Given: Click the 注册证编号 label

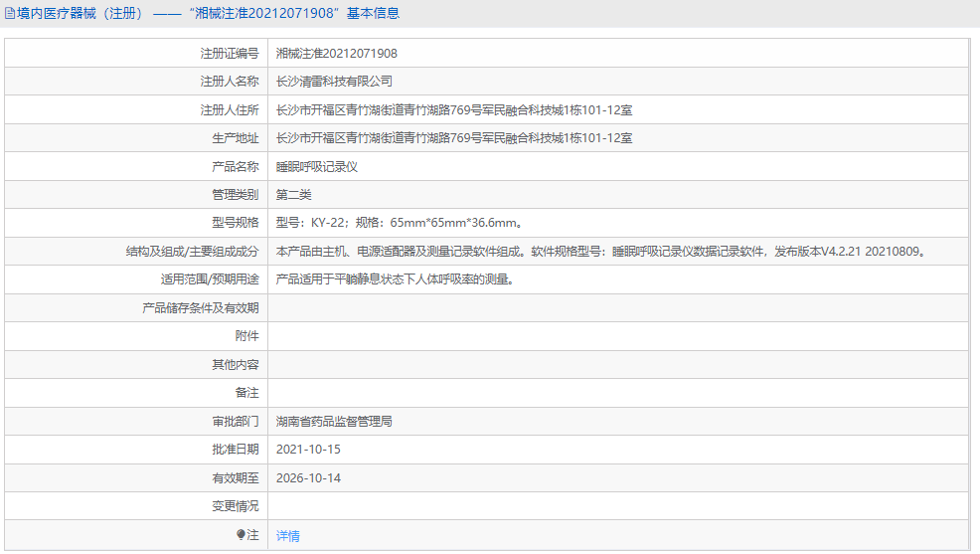Looking at the screenshot, I should point(230,54).
